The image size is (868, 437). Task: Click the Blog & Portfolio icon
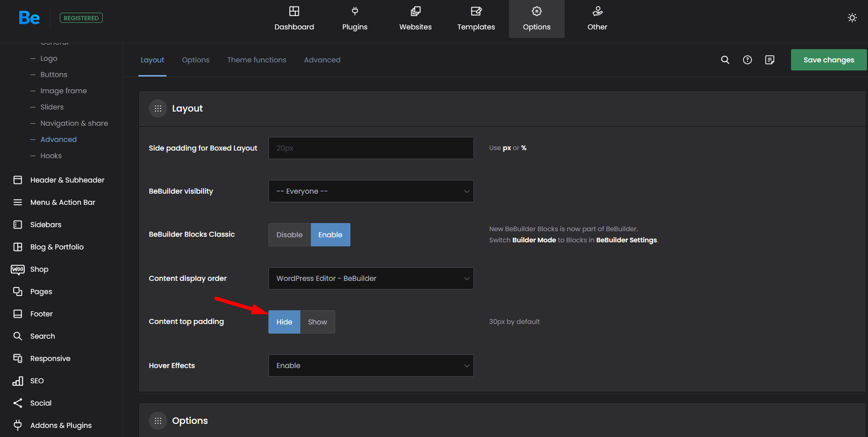(x=18, y=247)
